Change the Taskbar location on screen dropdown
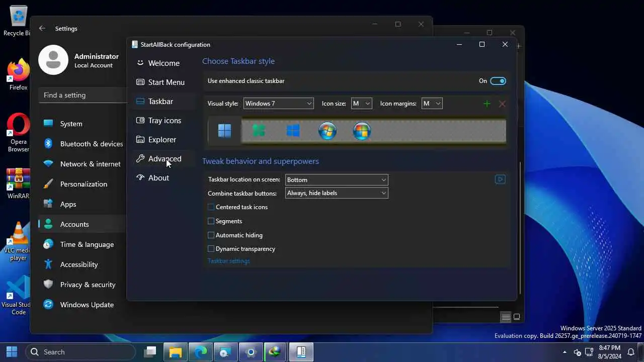Image resolution: width=644 pixels, height=362 pixels. [337, 179]
